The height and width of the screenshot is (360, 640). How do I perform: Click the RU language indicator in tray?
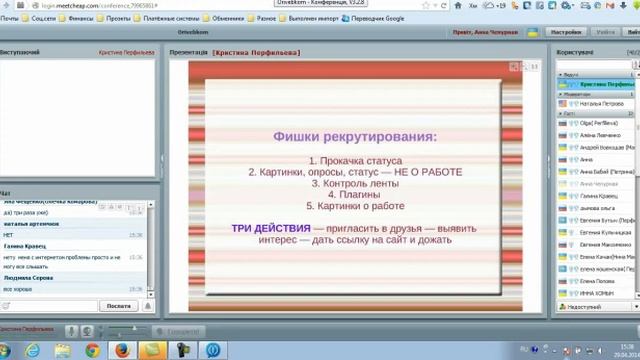tap(524, 349)
